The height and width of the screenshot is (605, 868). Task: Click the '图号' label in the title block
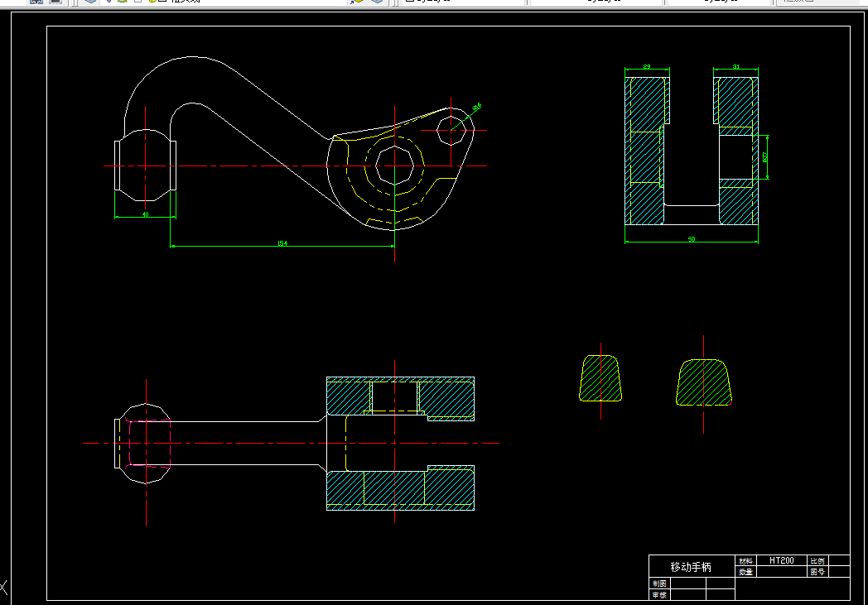click(x=817, y=572)
